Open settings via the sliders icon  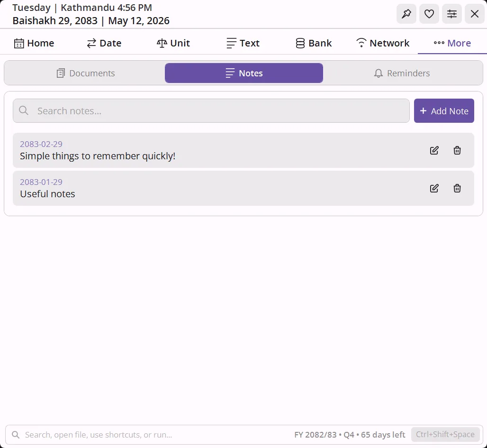(451, 14)
